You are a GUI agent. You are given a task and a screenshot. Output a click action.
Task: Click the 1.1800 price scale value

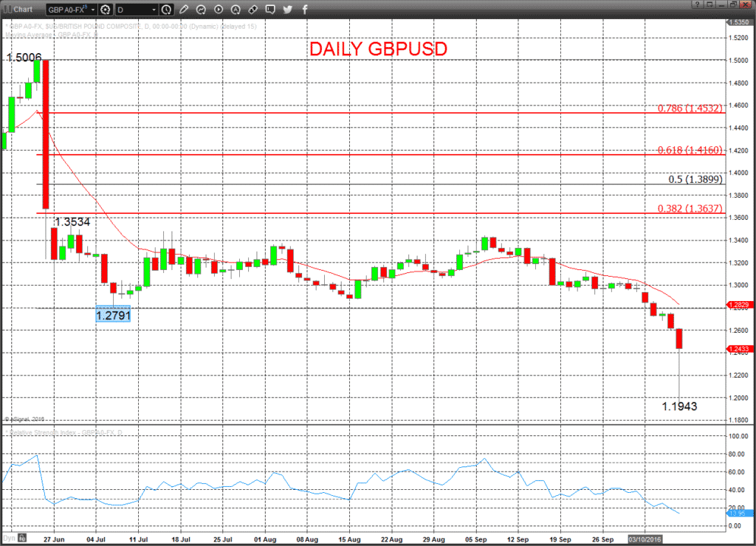pos(738,421)
